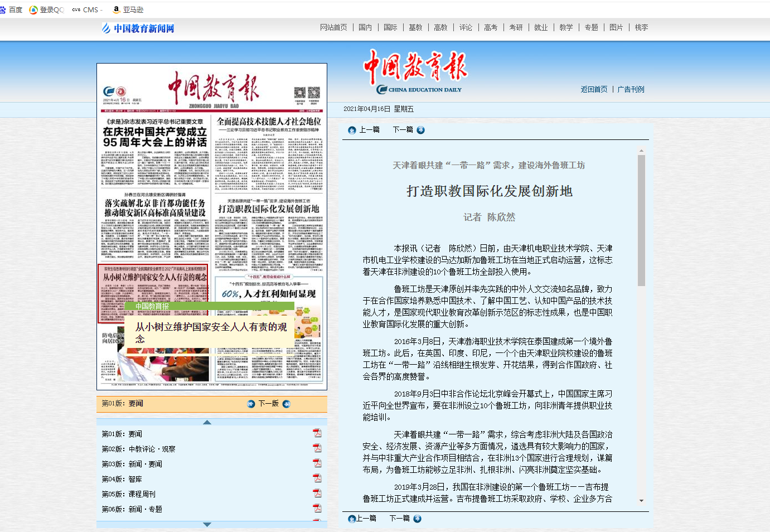Select 评论 in the top navigation bar
770x532 pixels.
coord(466,27)
